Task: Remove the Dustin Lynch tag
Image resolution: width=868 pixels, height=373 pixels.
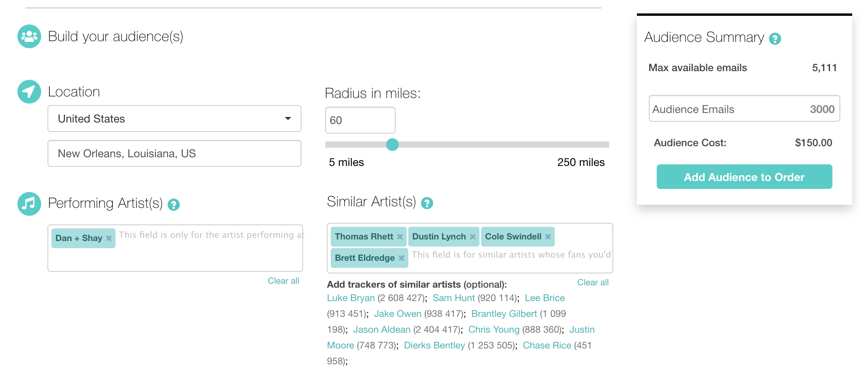Action: point(472,237)
